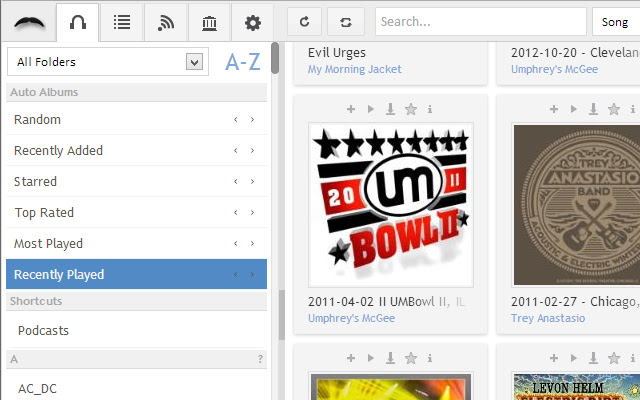640x400 pixels.
Task: Open the settings gear tab
Action: click(253, 23)
